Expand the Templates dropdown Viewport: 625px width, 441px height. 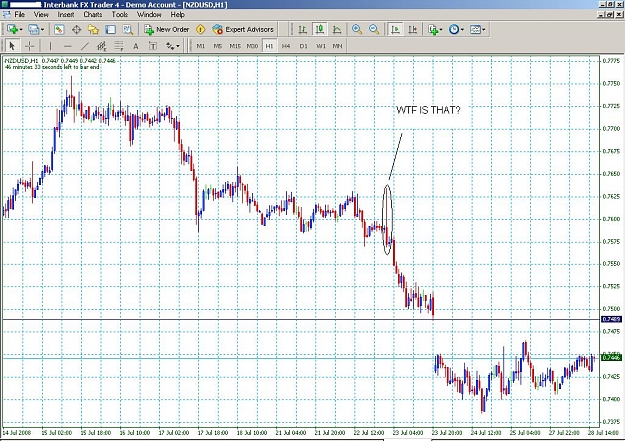coord(483,30)
